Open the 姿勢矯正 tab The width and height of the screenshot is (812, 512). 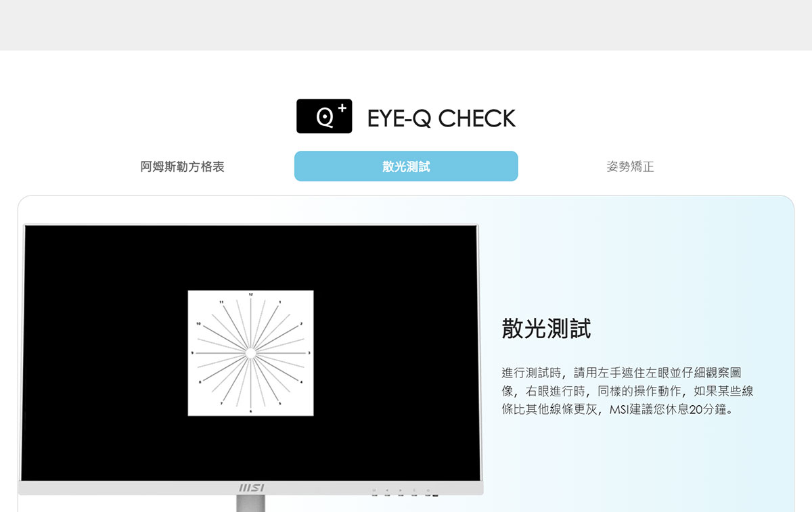pos(631,166)
